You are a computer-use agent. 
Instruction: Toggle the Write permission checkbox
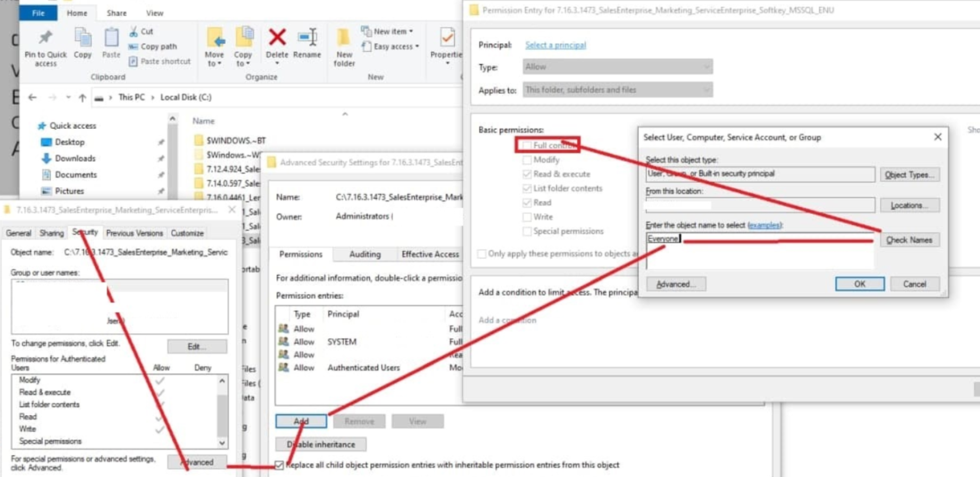coord(527,217)
